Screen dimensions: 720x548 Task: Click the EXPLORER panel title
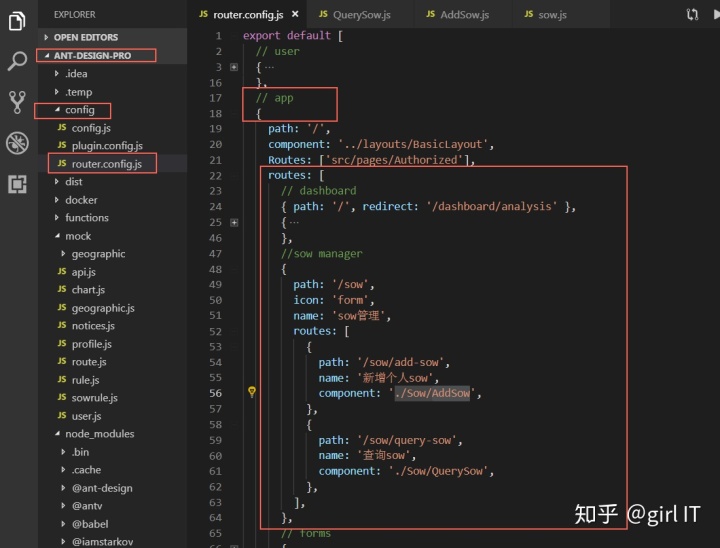pos(74,15)
